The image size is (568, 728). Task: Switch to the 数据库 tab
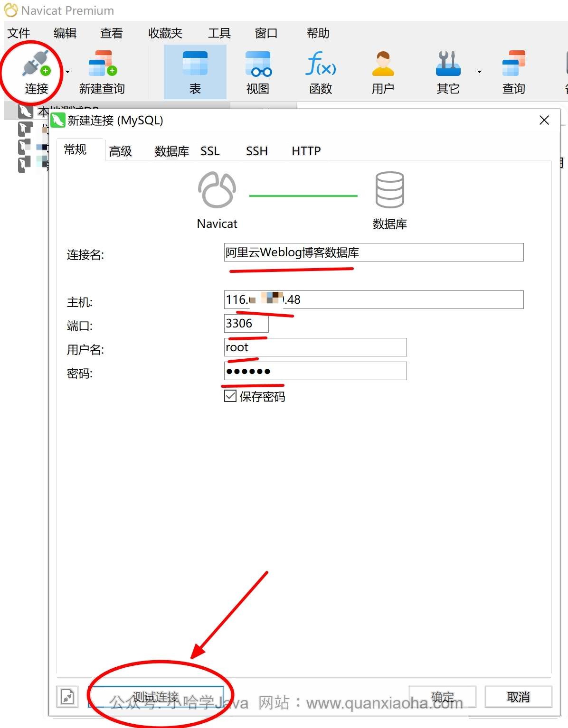pyautogui.click(x=171, y=151)
